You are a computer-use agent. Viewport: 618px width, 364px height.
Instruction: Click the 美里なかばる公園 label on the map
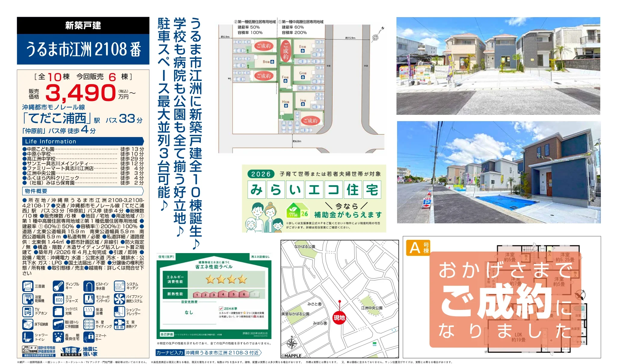pos(295,314)
